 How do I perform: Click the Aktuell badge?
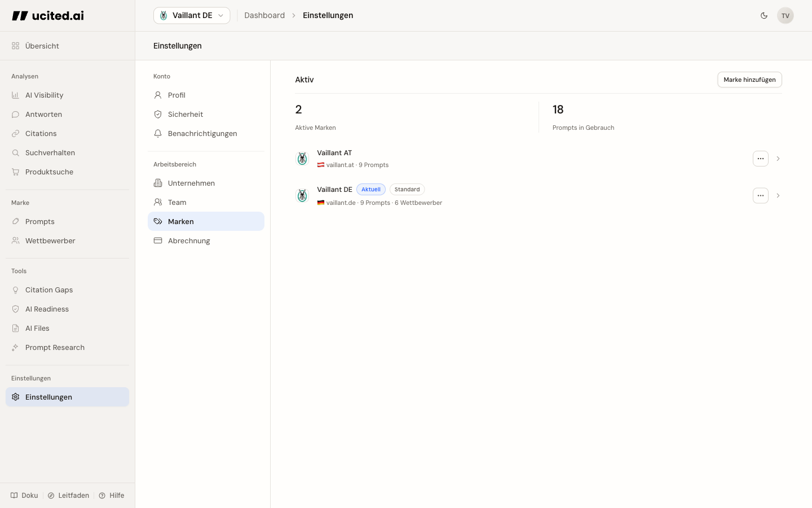[371, 190]
